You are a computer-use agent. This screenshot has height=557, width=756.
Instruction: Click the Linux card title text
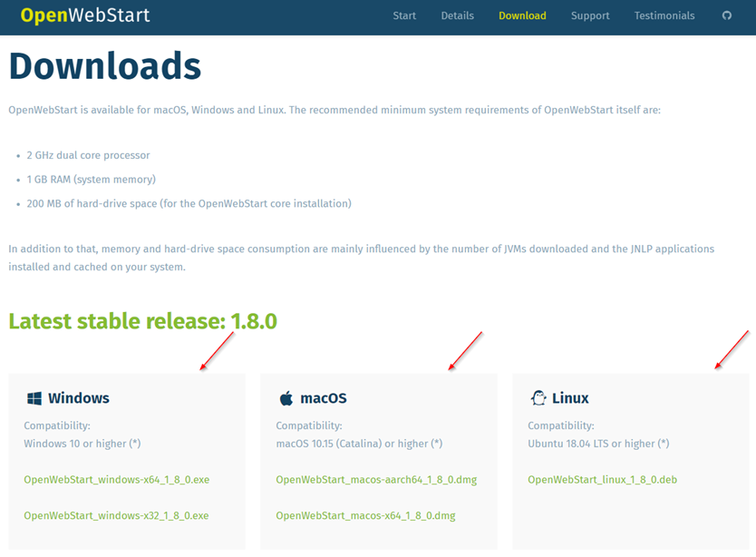point(570,398)
